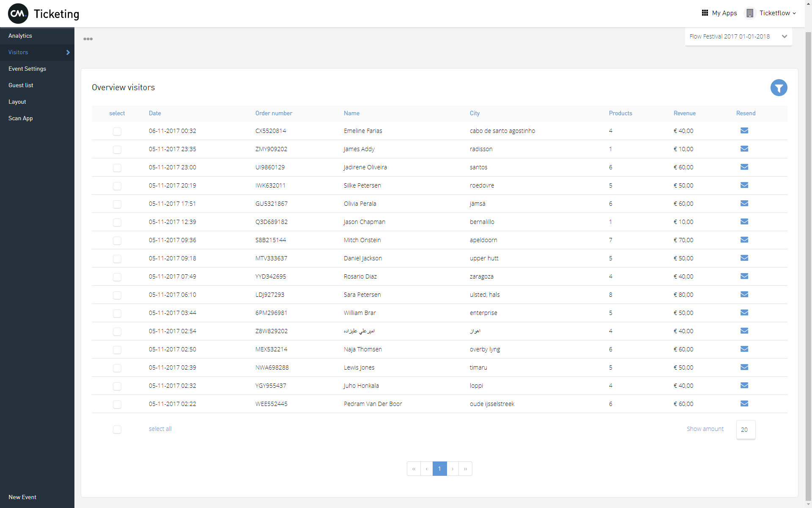The image size is (812, 508).
Task: Click the three-dots breadcrumb icon
Action: [x=88, y=39]
